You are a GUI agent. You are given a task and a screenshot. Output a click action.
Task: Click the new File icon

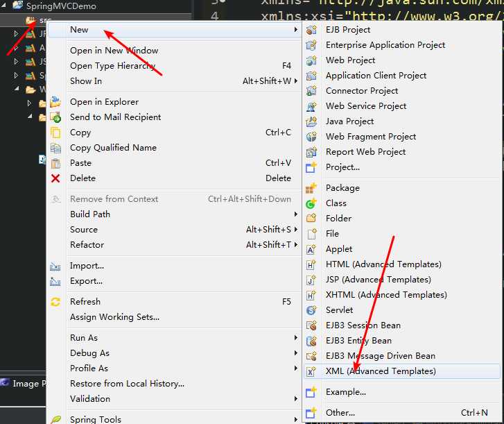[x=311, y=234]
